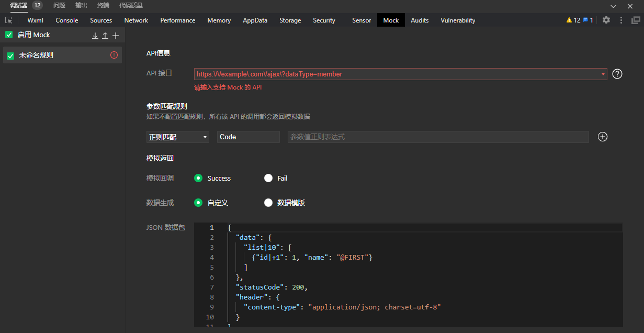Switch to the Storage tab
Screen dimensions: 644x333
tap(290, 20)
